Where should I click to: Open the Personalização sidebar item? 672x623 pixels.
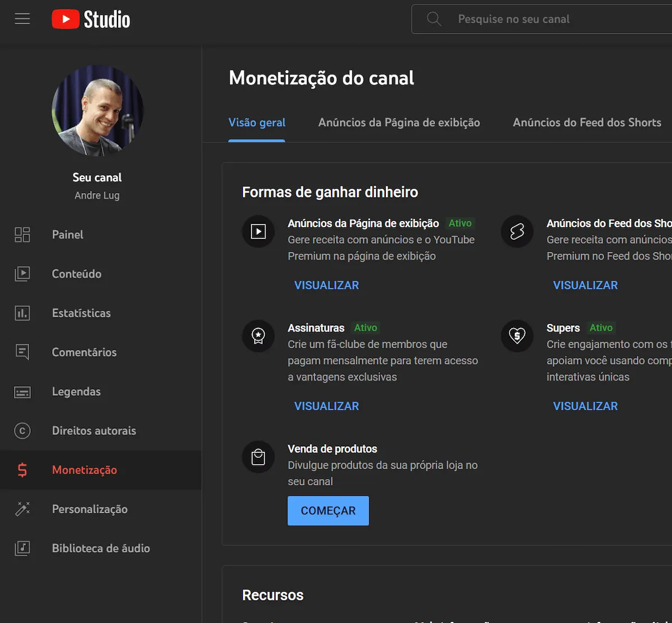(x=101, y=509)
